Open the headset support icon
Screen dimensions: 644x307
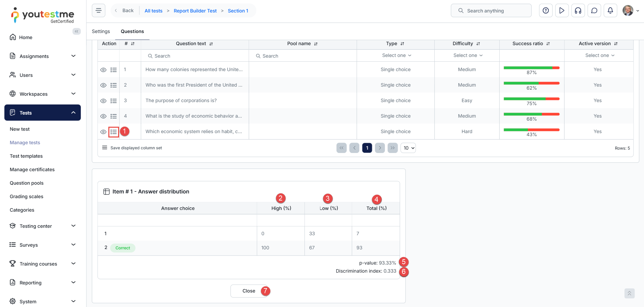coord(578,10)
